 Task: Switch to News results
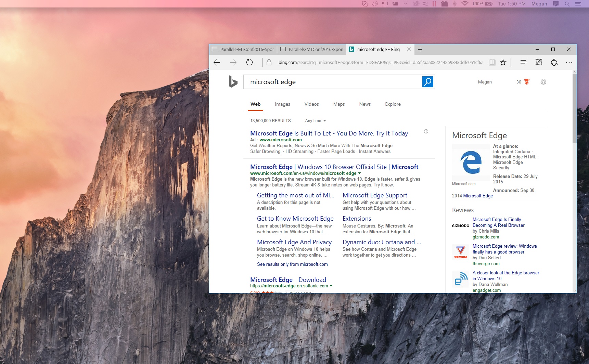point(365,104)
